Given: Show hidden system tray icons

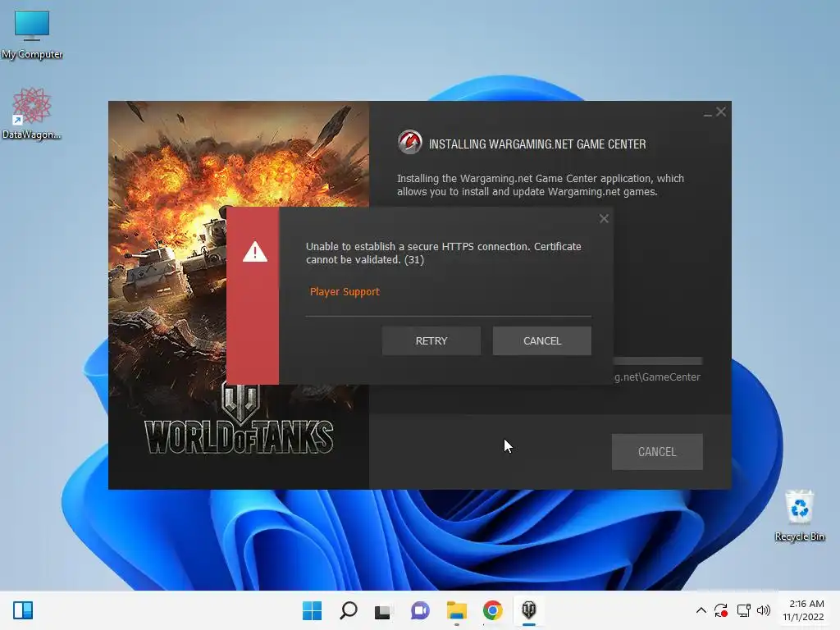Looking at the screenshot, I should 701,610.
